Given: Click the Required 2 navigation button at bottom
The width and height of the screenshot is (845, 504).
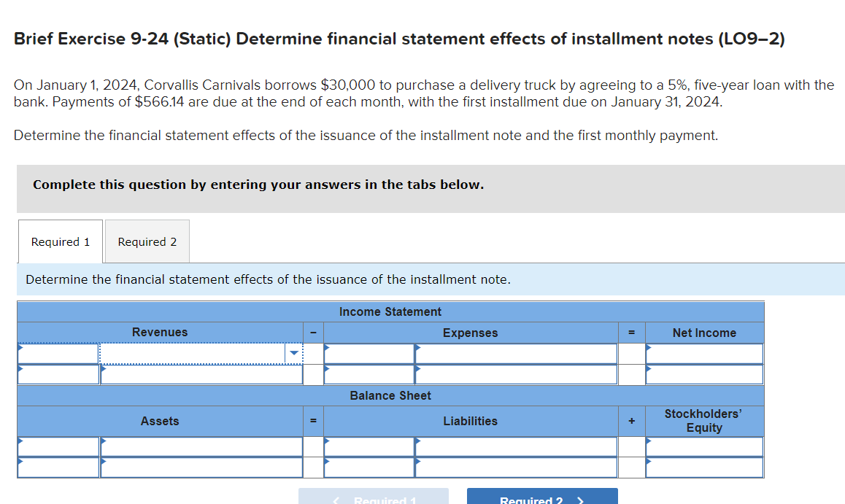Looking at the screenshot, I should [x=541, y=499].
